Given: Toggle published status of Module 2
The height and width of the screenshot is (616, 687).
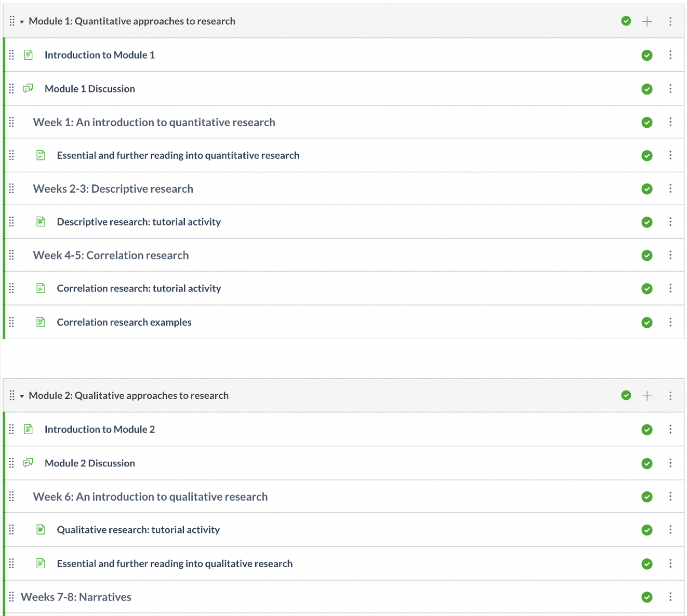Looking at the screenshot, I should (626, 395).
